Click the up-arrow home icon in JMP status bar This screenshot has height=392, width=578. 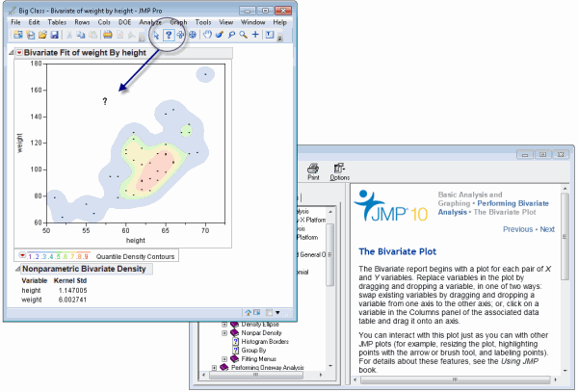click(x=249, y=313)
